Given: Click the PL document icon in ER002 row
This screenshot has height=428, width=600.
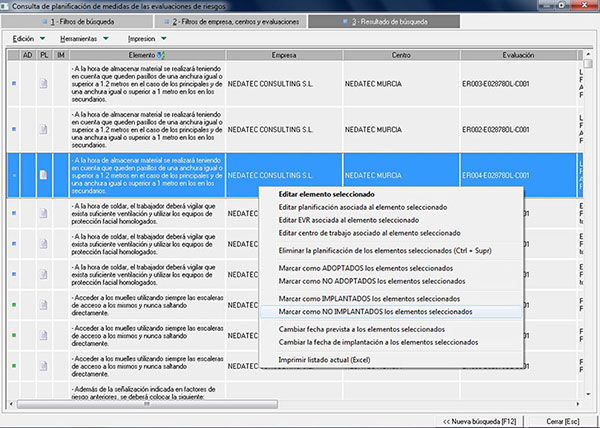Looking at the screenshot, I should [x=44, y=129].
